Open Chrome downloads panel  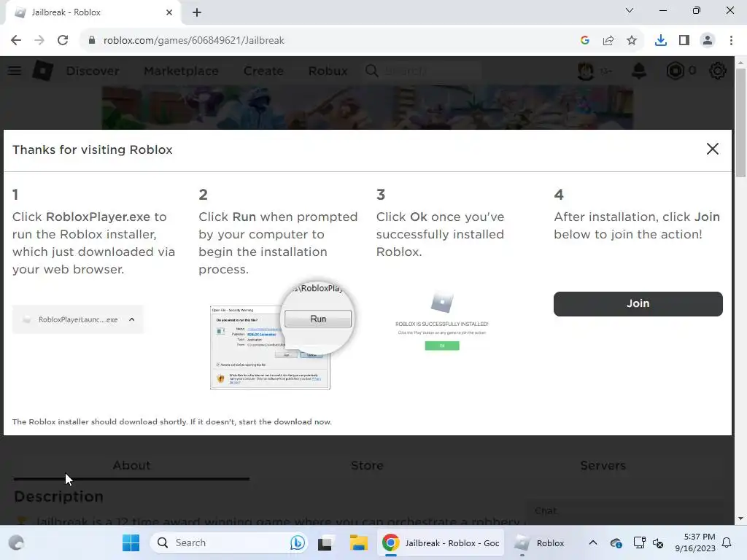[x=661, y=41]
